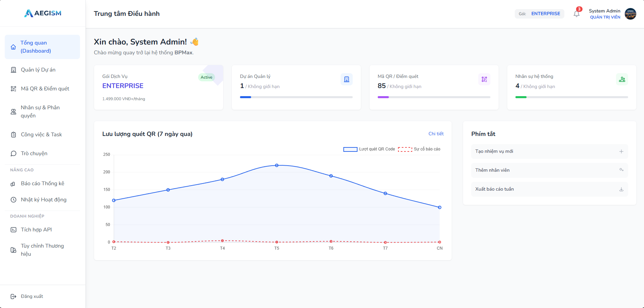644x308 pixels.
Task: Click the building icon in Dự án Quản lý card
Action: tap(346, 79)
